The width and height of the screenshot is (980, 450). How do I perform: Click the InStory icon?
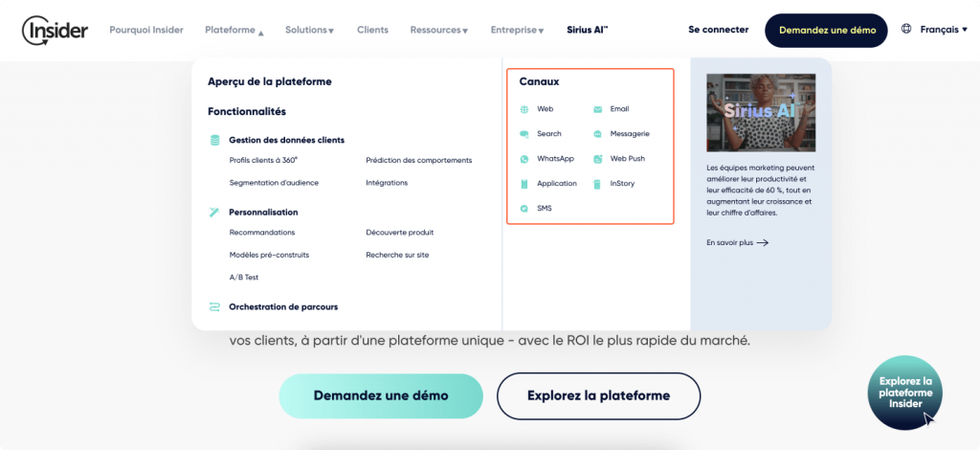pos(597,184)
